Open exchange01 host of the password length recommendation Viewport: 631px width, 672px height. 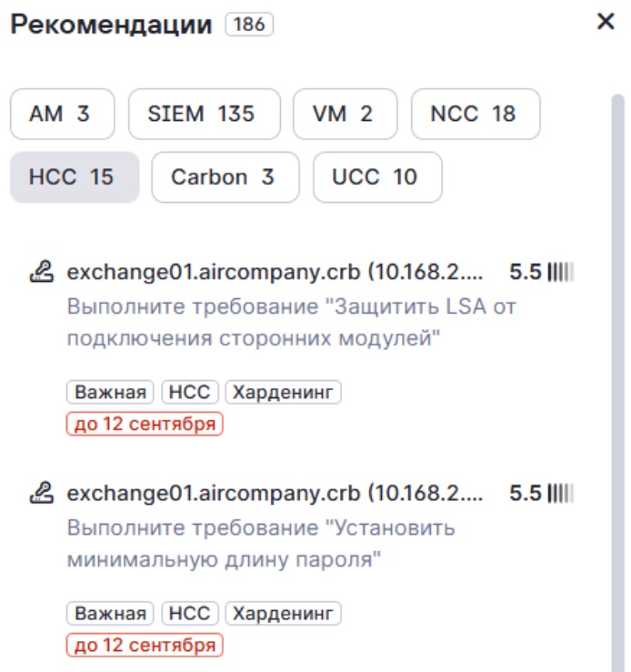[x=275, y=494]
